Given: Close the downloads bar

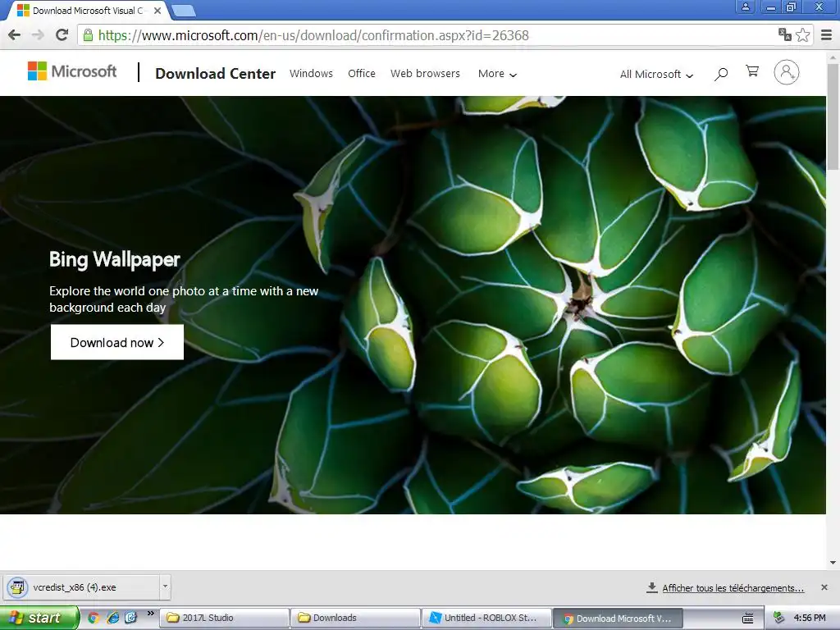Looking at the screenshot, I should point(824,587).
